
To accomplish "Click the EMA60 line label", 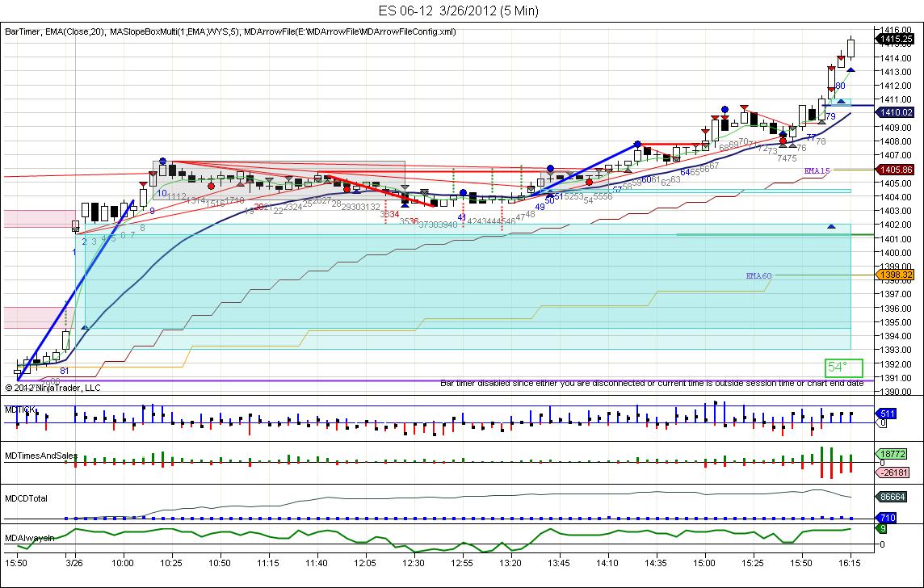I will pos(758,275).
